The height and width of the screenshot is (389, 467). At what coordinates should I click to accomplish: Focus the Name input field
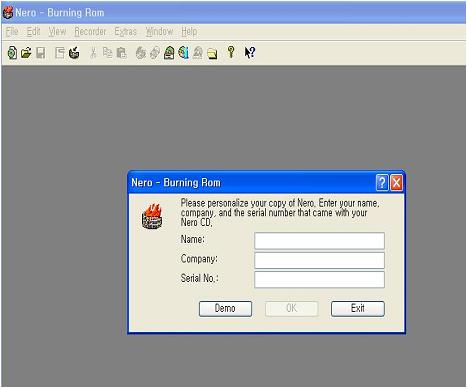(x=319, y=241)
